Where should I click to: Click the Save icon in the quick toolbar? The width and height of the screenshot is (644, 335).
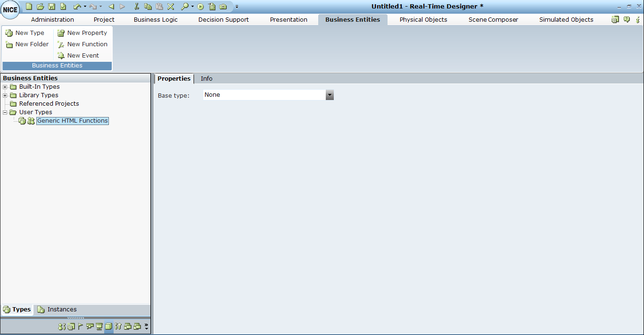[51, 7]
